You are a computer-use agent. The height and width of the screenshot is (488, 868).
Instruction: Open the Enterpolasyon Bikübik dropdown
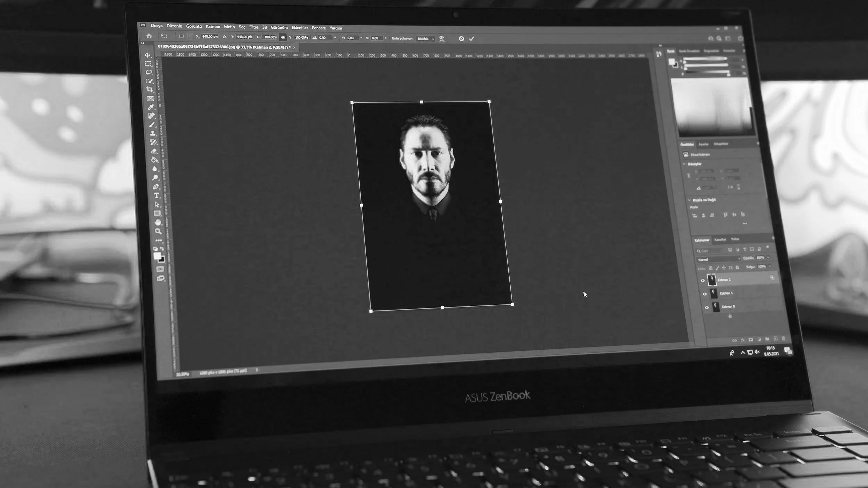[x=426, y=39]
